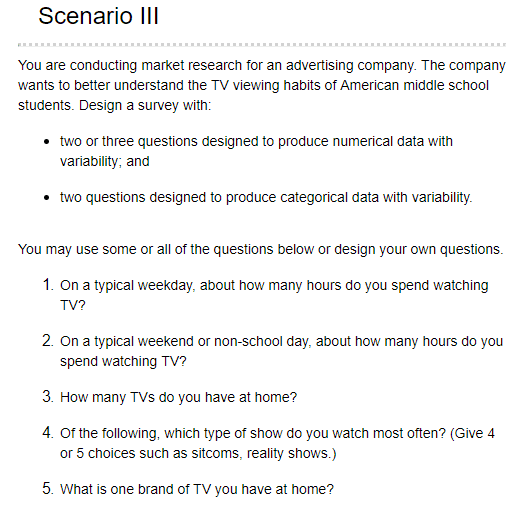Click the Scenario III heading

(x=98, y=16)
